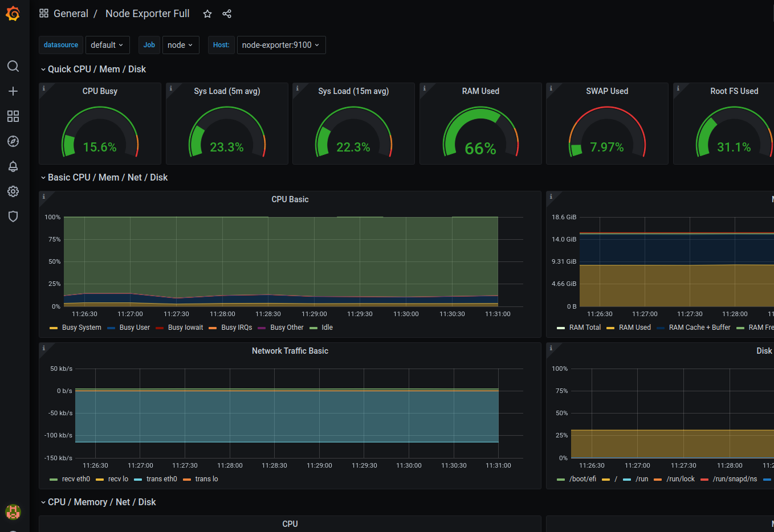Viewport: 774px width, 532px height.
Task: Show info icon on RAM Used panel
Action: 425,88
